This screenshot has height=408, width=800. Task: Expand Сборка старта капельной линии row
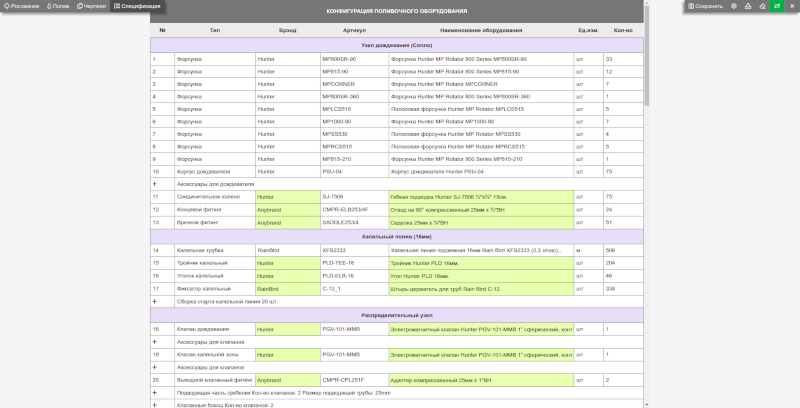[x=154, y=301]
